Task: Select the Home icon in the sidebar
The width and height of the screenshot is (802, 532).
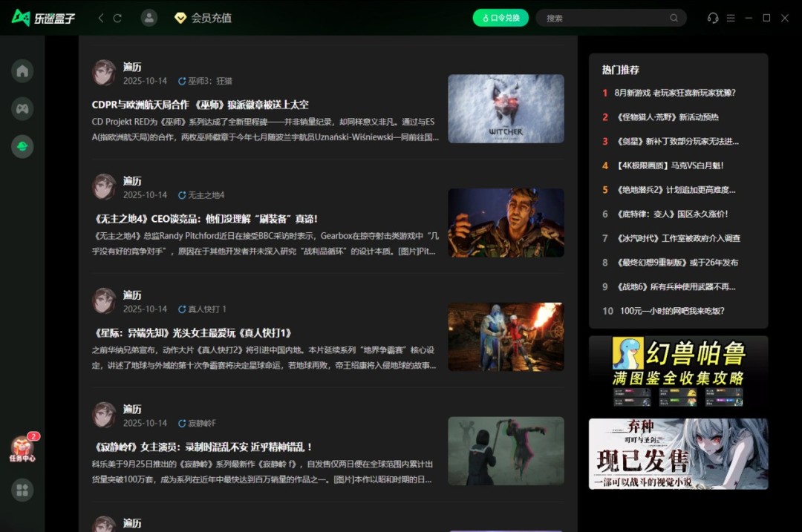Action: point(22,70)
